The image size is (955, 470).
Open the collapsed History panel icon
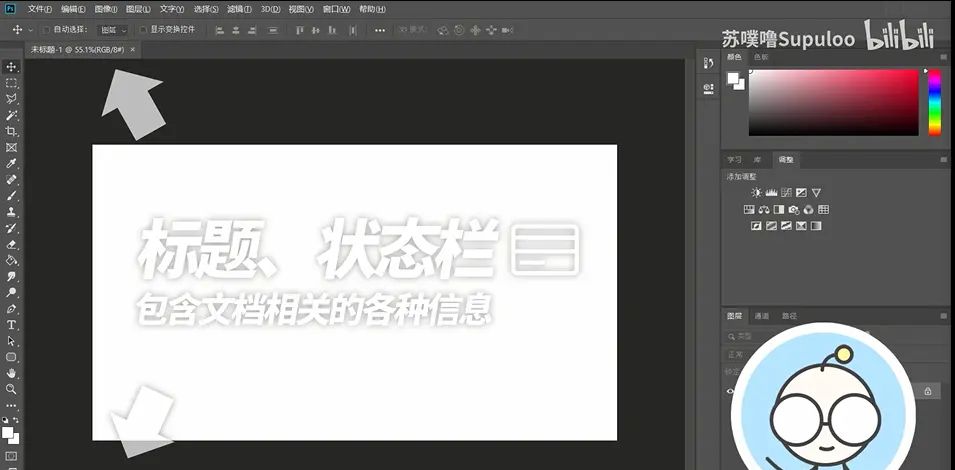[x=708, y=63]
